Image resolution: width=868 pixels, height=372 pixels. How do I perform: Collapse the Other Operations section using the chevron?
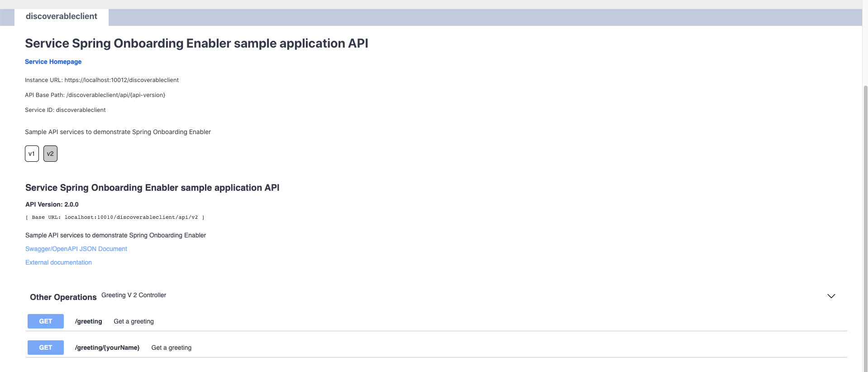coord(831,296)
